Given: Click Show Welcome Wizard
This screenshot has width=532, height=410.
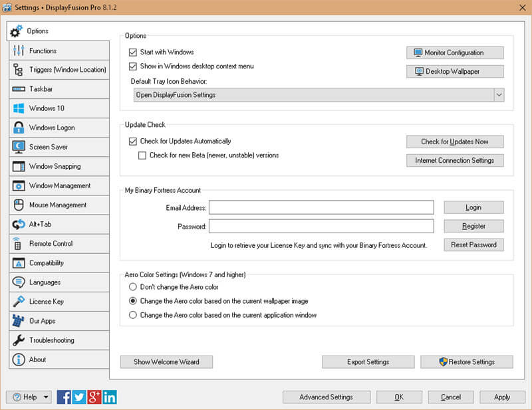Looking at the screenshot, I should [166, 362].
